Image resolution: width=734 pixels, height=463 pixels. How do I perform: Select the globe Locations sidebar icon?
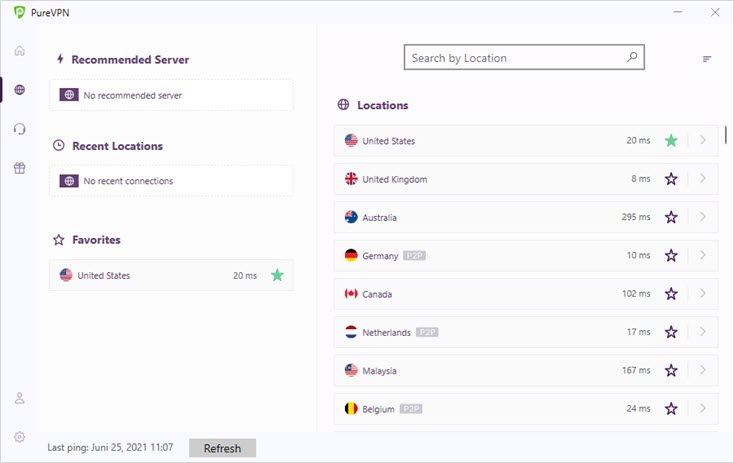pyautogui.click(x=19, y=89)
